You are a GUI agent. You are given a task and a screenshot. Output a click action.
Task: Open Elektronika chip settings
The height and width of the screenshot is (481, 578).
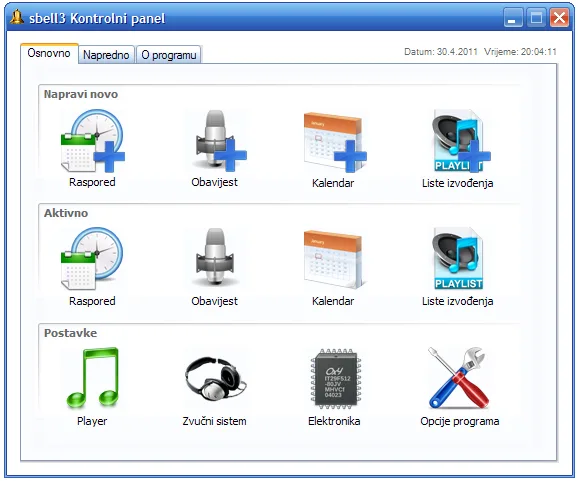click(335, 379)
